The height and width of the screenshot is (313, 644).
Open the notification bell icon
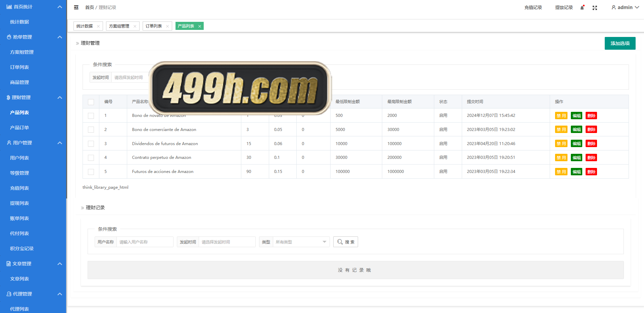click(582, 7)
